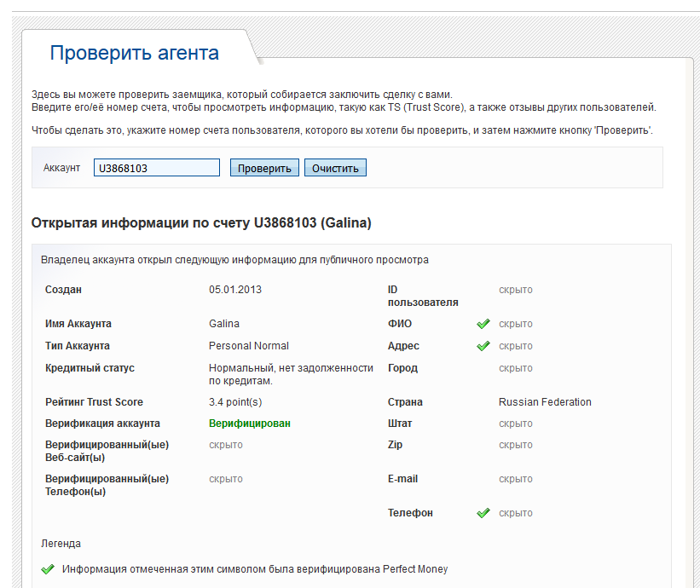
Task: Click the green checkmark beside Телефон
Action: click(x=483, y=513)
